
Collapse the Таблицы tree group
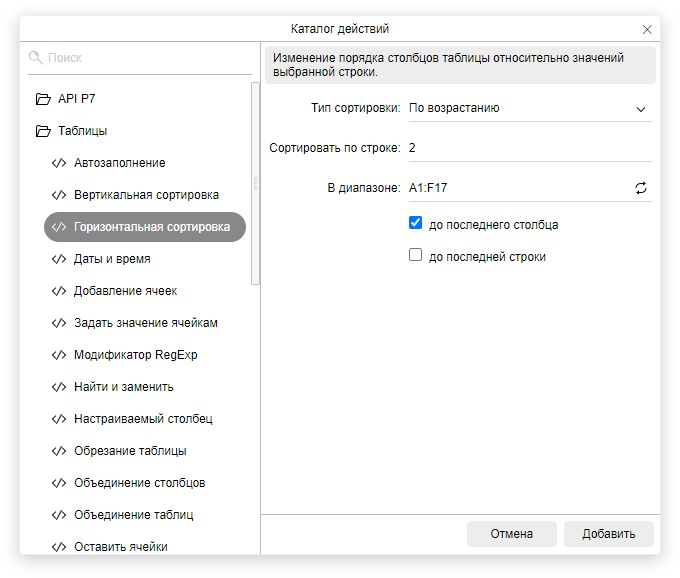tap(82, 131)
